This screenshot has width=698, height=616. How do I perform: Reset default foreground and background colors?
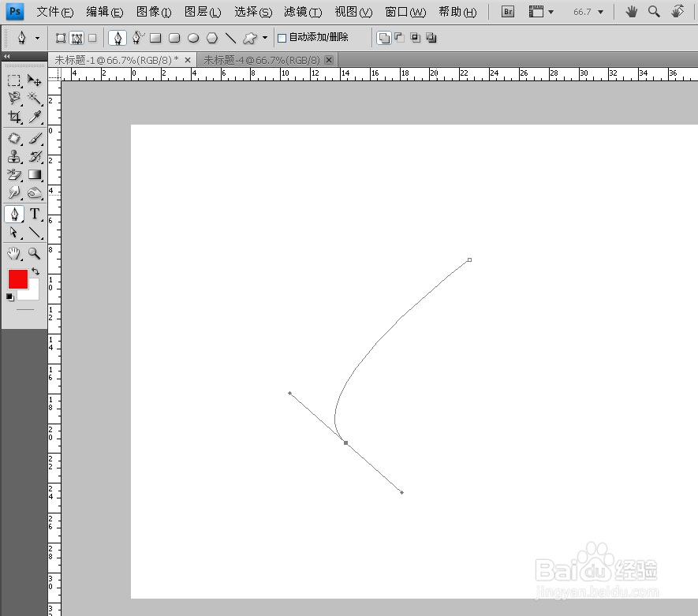click(x=10, y=297)
